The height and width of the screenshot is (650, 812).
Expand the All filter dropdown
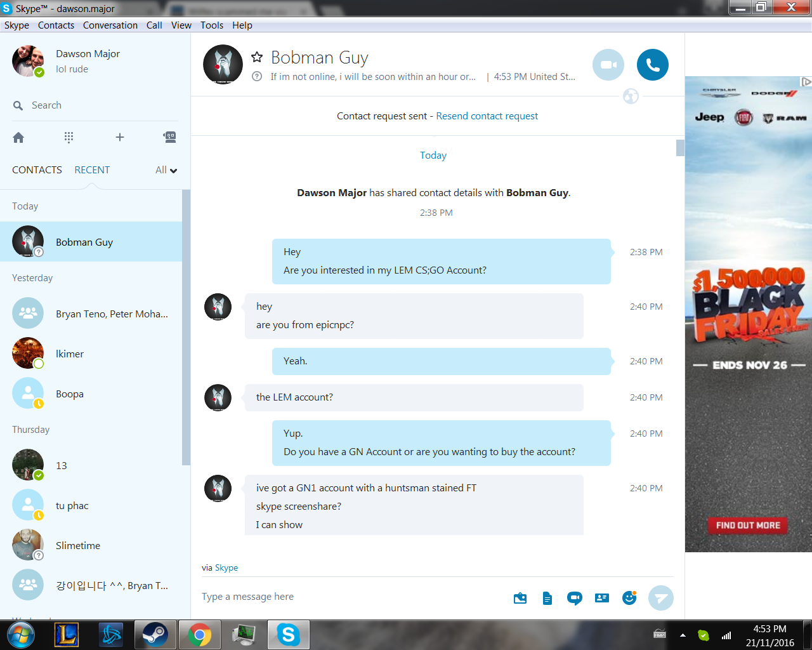coord(166,170)
